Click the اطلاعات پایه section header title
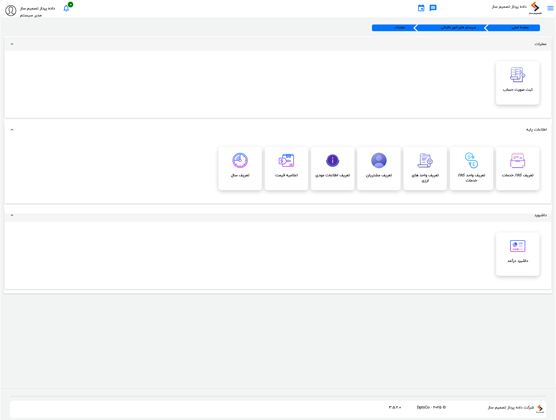The height and width of the screenshot is (420, 556). pyautogui.click(x=536, y=129)
